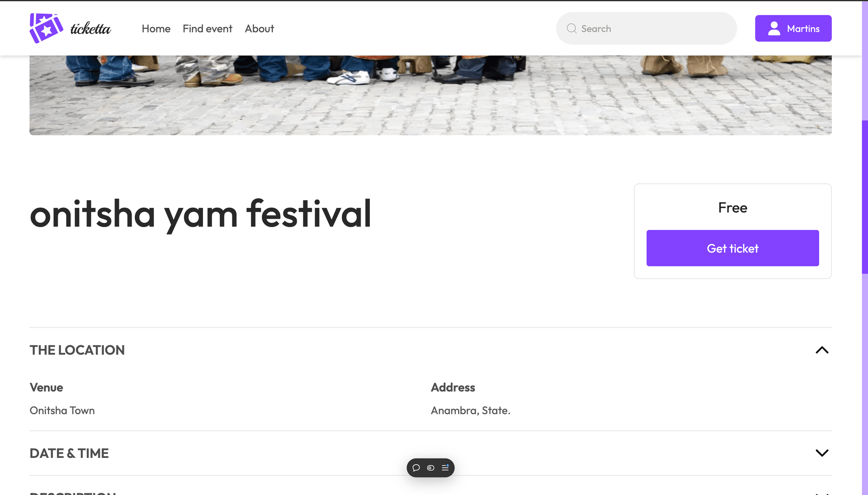Click the Get ticket button
This screenshot has width=868, height=495.
click(x=732, y=248)
